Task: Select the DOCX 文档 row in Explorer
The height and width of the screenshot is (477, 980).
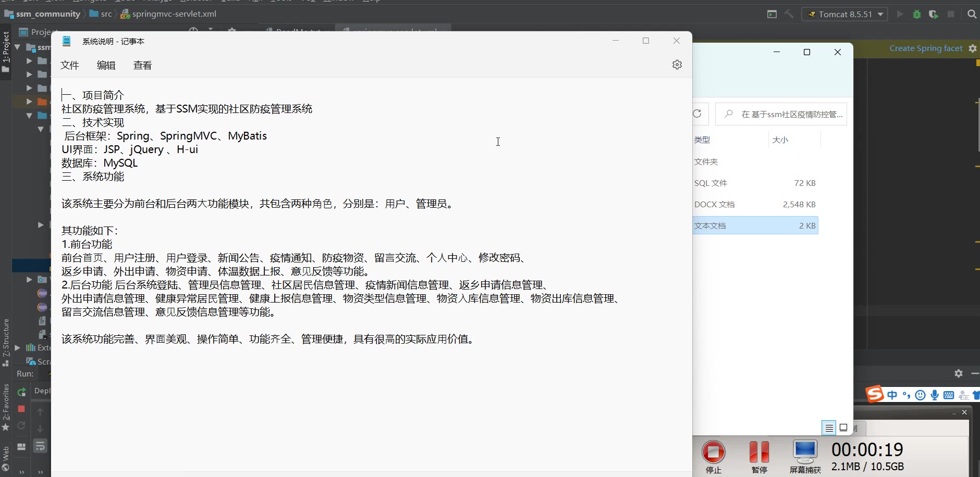Action: (755, 204)
